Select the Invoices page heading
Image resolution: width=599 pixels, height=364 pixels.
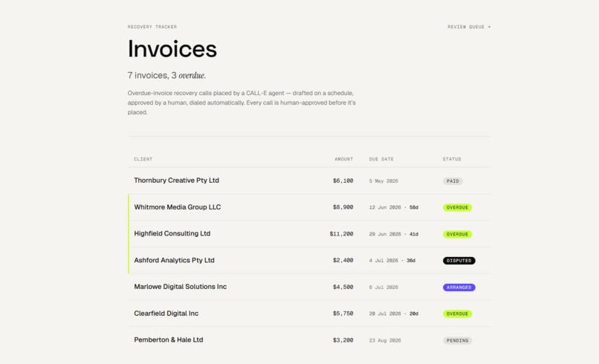172,49
